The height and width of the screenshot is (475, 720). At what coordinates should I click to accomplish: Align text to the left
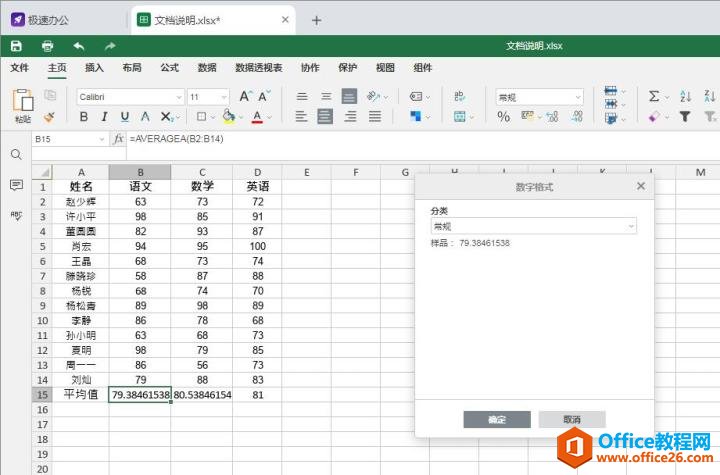click(x=301, y=117)
